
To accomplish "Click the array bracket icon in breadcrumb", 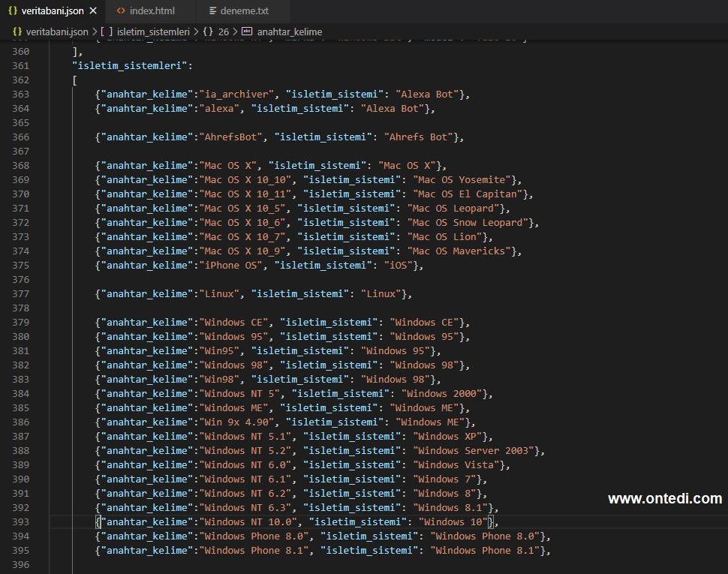I will pos(107,32).
